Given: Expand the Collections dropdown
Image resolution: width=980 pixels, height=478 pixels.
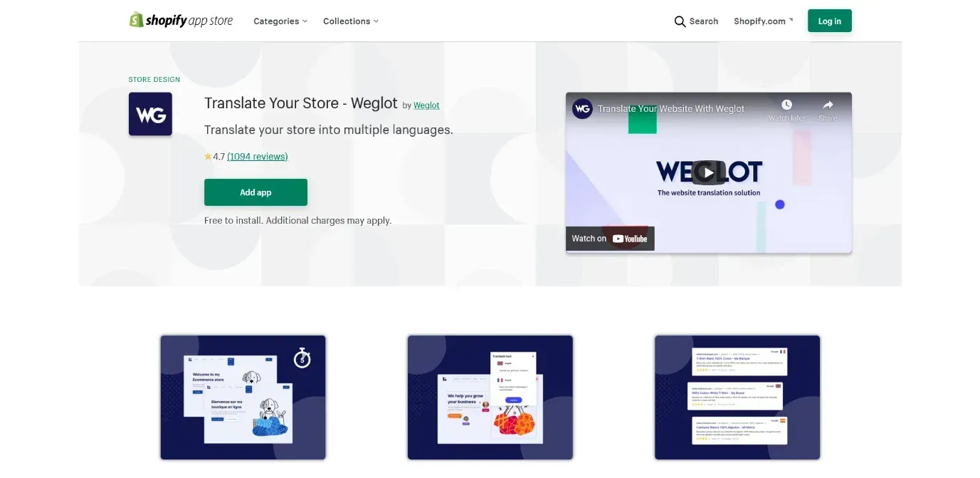Looking at the screenshot, I should click(x=351, y=21).
